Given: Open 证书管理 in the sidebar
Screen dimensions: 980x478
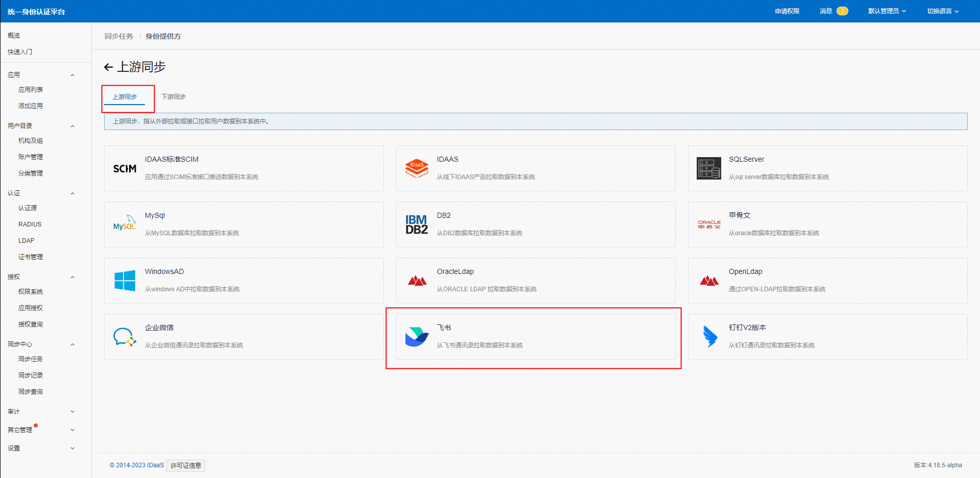Looking at the screenshot, I should click(x=31, y=257).
